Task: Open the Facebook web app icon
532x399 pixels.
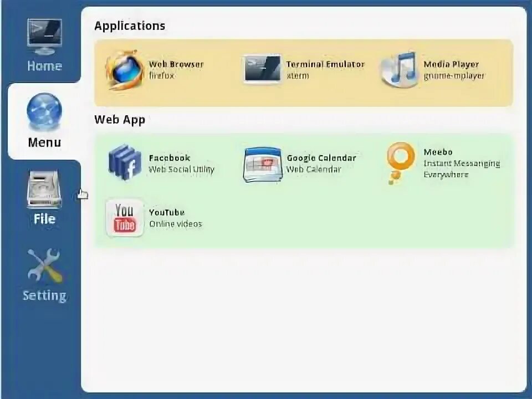Action: click(x=125, y=162)
